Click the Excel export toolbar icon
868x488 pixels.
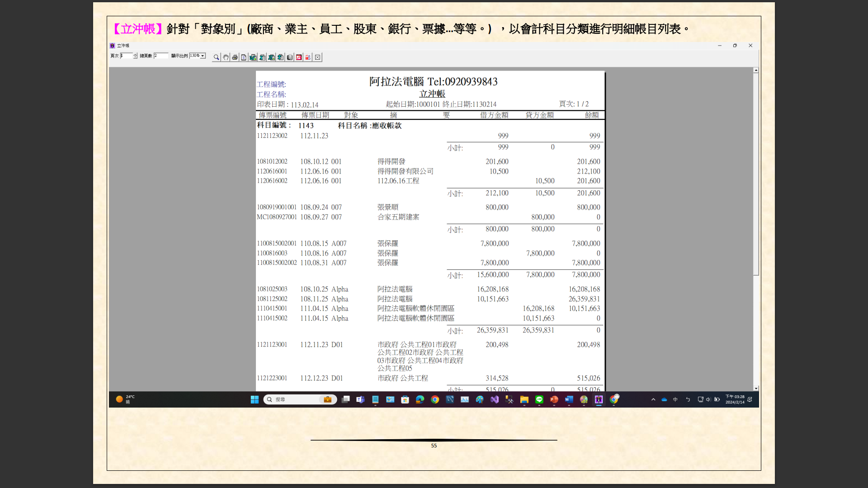pyautogui.click(x=262, y=57)
